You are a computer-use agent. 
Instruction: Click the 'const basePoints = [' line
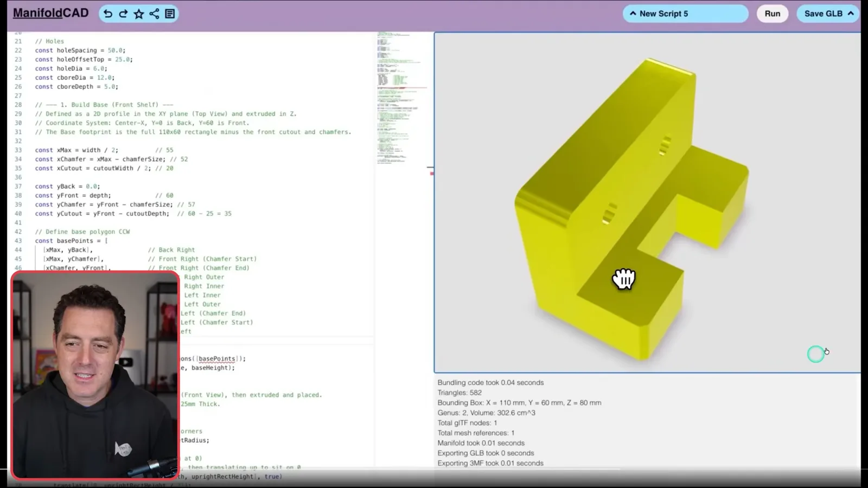click(x=71, y=241)
